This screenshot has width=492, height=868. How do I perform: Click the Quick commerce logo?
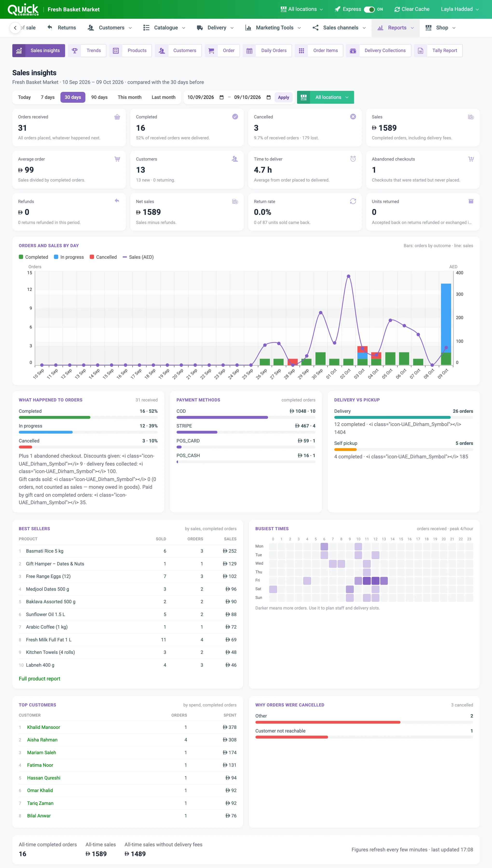(23, 9)
